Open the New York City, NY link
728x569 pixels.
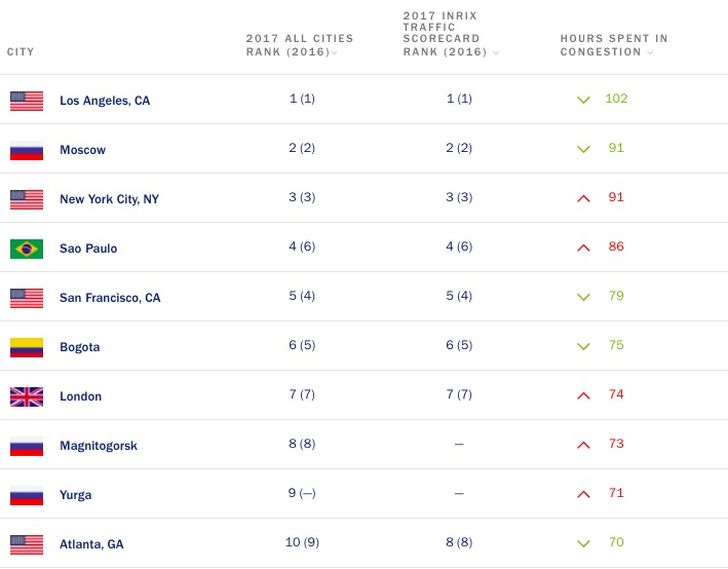pyautogui.click(x=109, y=199)
